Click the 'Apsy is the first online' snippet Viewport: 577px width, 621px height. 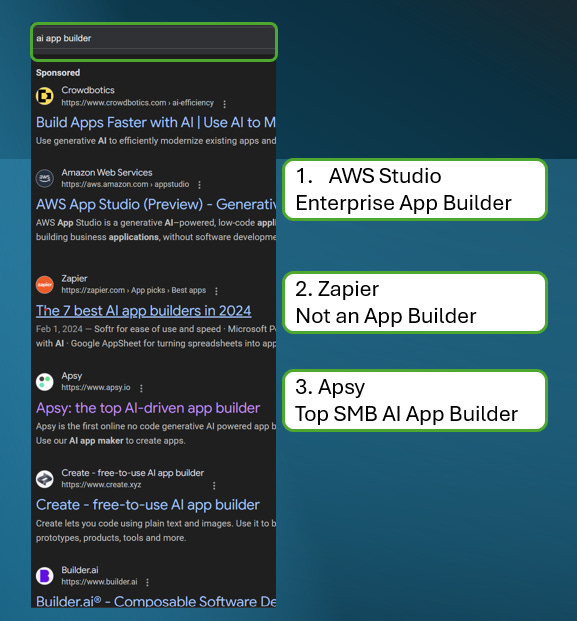point(156,433)
